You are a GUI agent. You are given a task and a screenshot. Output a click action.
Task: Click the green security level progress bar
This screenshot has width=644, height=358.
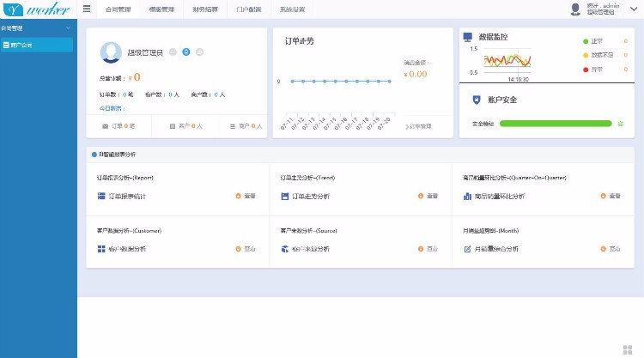pos(556,124)
